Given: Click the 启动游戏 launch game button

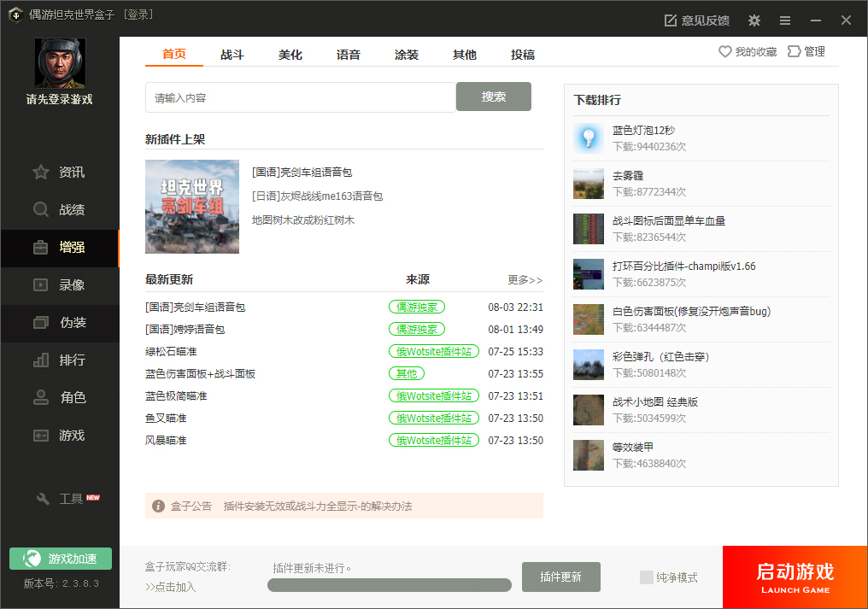Looking at the screenshot, I should click(x=795, y=577).
